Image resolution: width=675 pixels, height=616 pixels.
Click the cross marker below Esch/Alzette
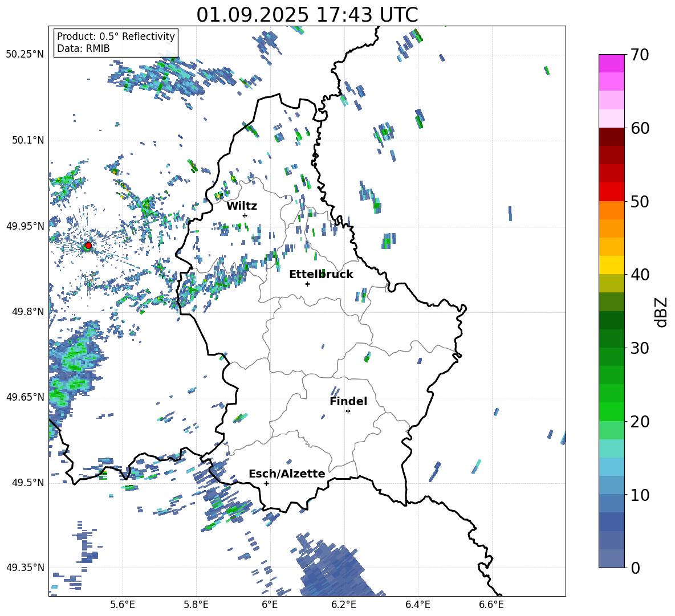(266, 483)
